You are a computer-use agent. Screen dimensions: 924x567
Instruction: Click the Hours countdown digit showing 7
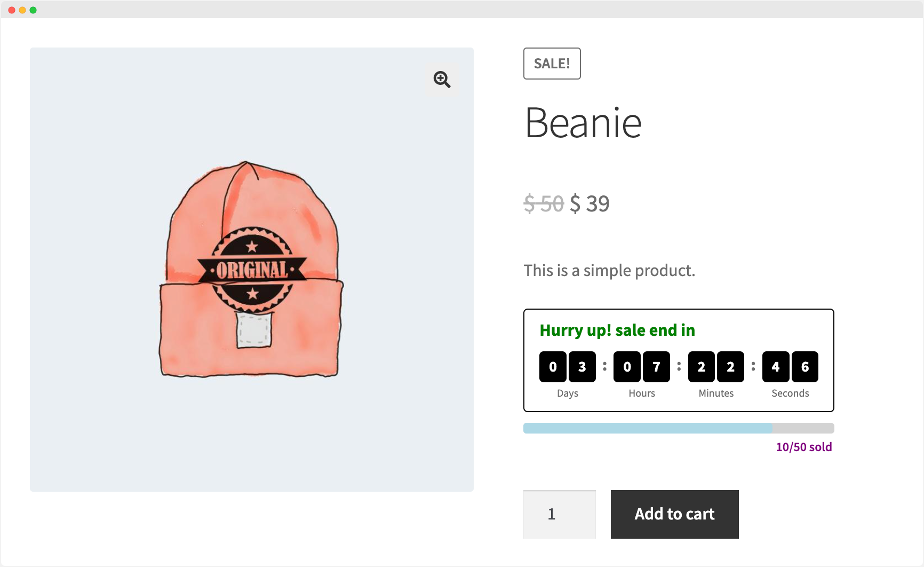pos(656,366)
